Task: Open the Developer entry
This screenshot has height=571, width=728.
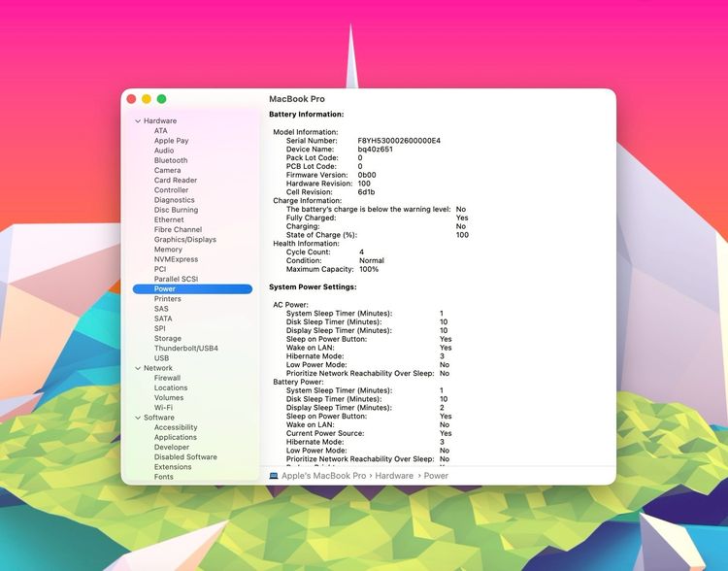Action: point(172,448)
